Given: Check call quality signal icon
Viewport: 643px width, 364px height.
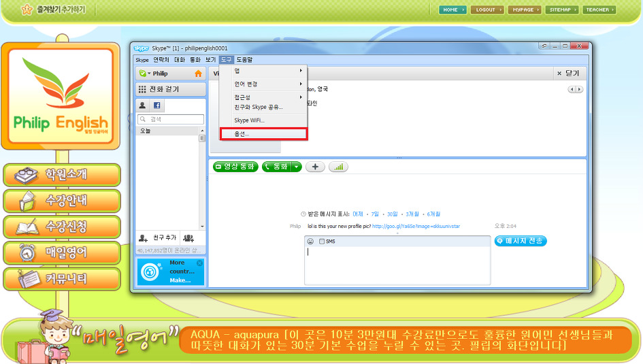Looking at the screenshot, I should (x=338, y=167).
